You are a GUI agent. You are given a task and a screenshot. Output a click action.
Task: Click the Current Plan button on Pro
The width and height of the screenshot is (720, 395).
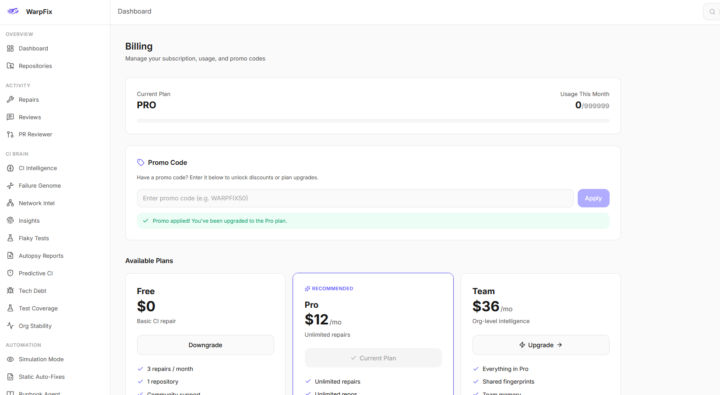(x=373, y=358)
